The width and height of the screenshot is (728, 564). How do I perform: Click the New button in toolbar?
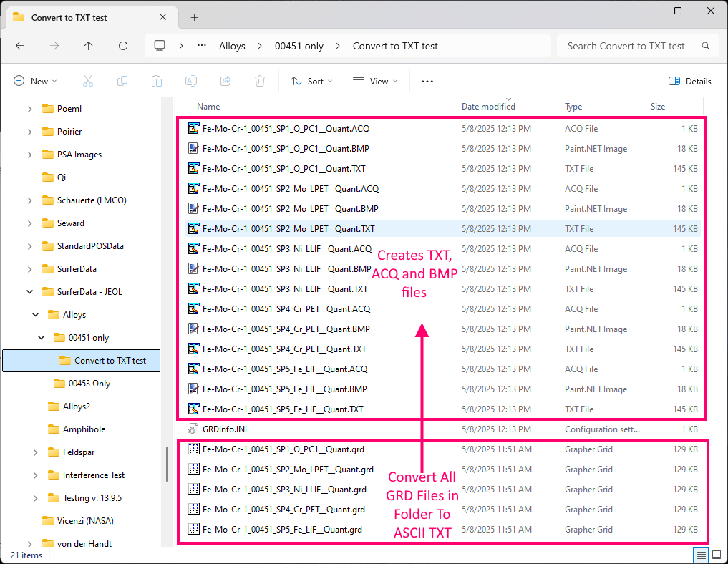coord(34,82)
